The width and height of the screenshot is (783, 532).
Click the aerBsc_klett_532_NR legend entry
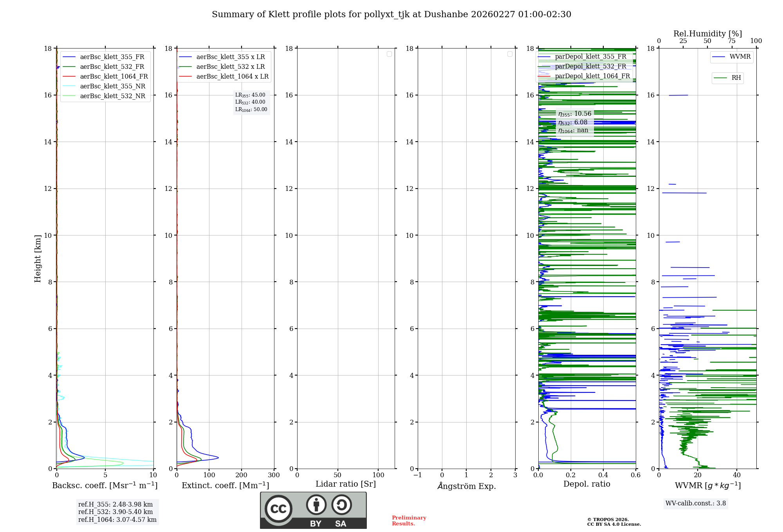pos(112,96)
